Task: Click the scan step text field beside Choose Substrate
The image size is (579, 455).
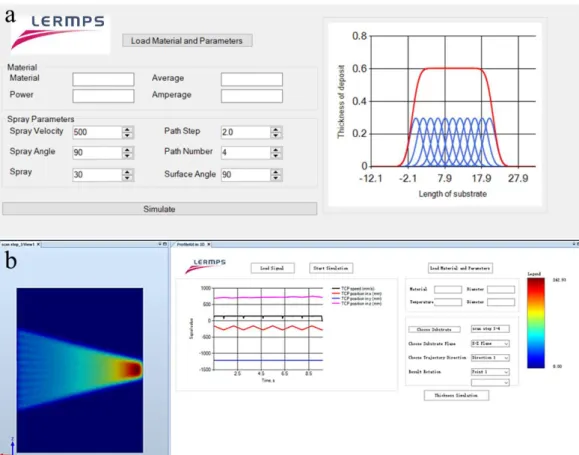Action: tap(490, 329)
